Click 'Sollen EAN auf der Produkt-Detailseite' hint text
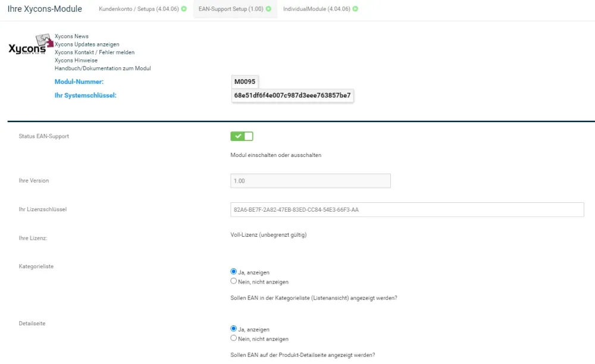 302,355
